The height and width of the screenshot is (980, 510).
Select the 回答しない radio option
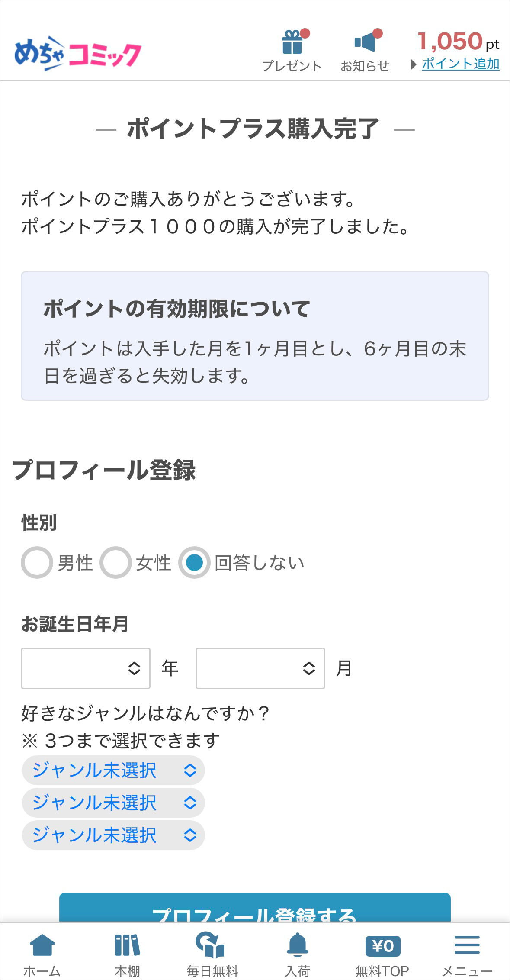194,563
